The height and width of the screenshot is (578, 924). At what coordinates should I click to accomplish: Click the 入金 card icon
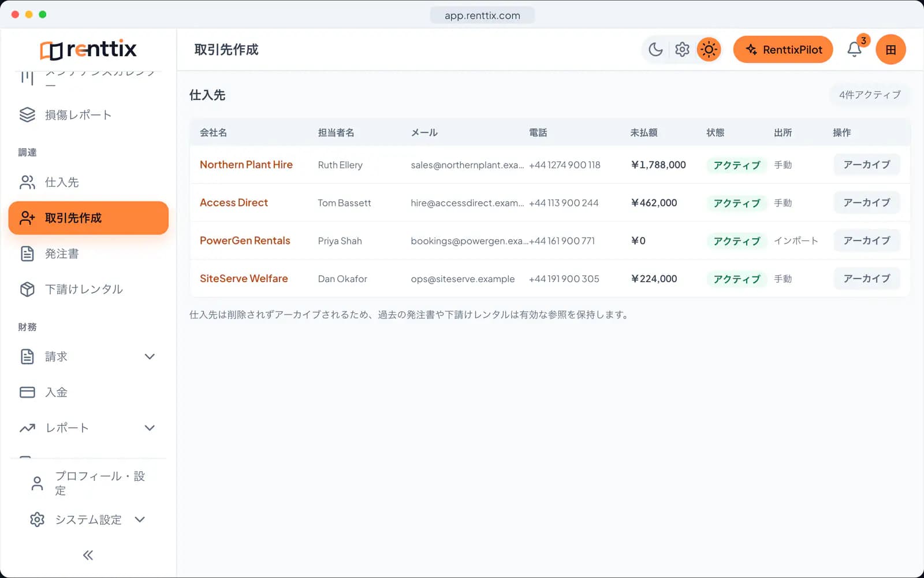[x=27, y=392]
